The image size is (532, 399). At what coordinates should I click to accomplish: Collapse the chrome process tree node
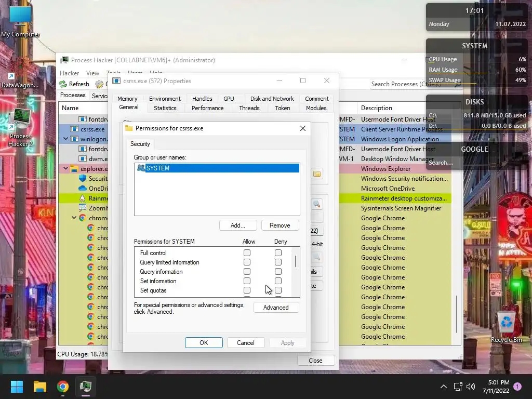(74, 218)
